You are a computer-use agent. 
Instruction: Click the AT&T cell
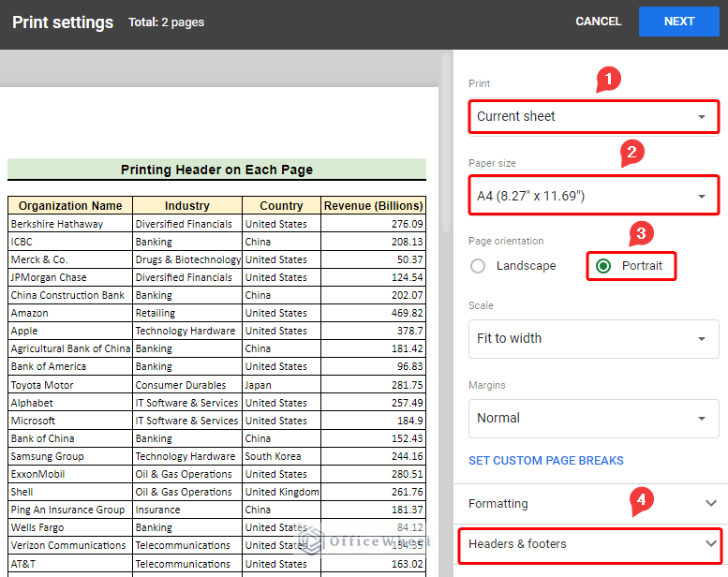(x=70, y=564)
